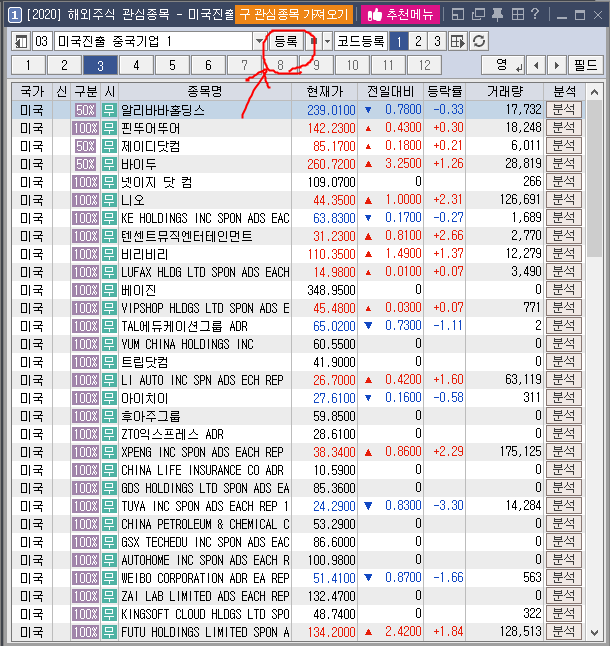Open the 추천메뉴 thumbs-up menu

(x=400, y=15)
